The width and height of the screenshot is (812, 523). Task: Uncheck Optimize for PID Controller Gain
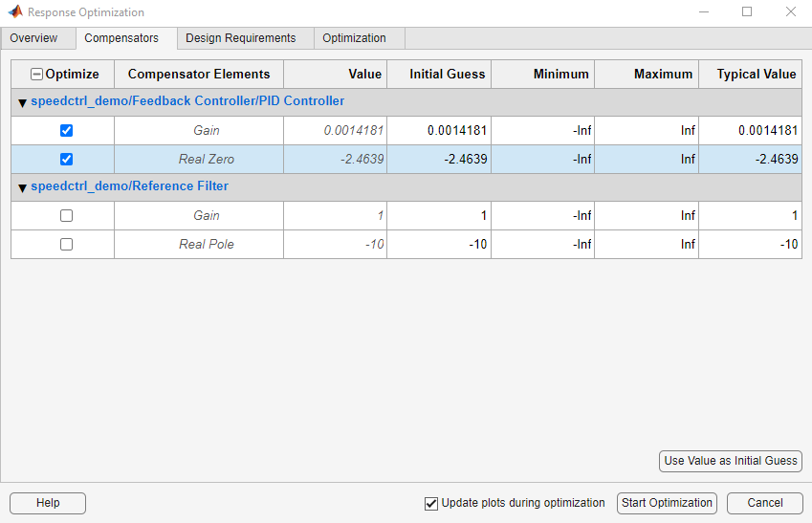(x=66, y=130)
